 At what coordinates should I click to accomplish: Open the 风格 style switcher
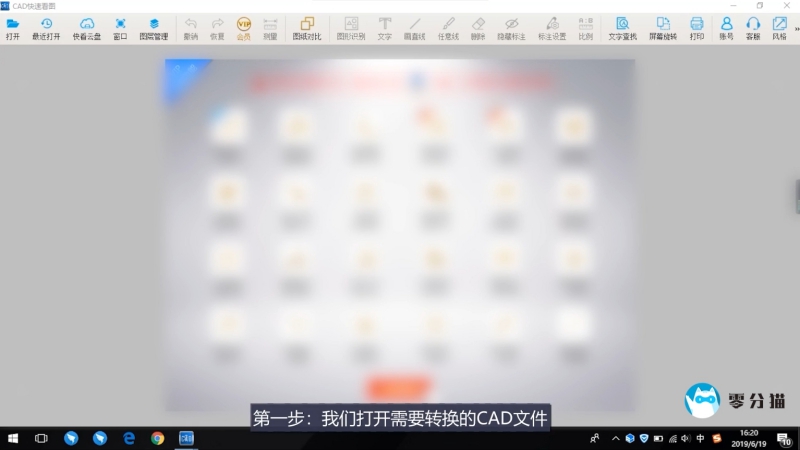(780, 29)
